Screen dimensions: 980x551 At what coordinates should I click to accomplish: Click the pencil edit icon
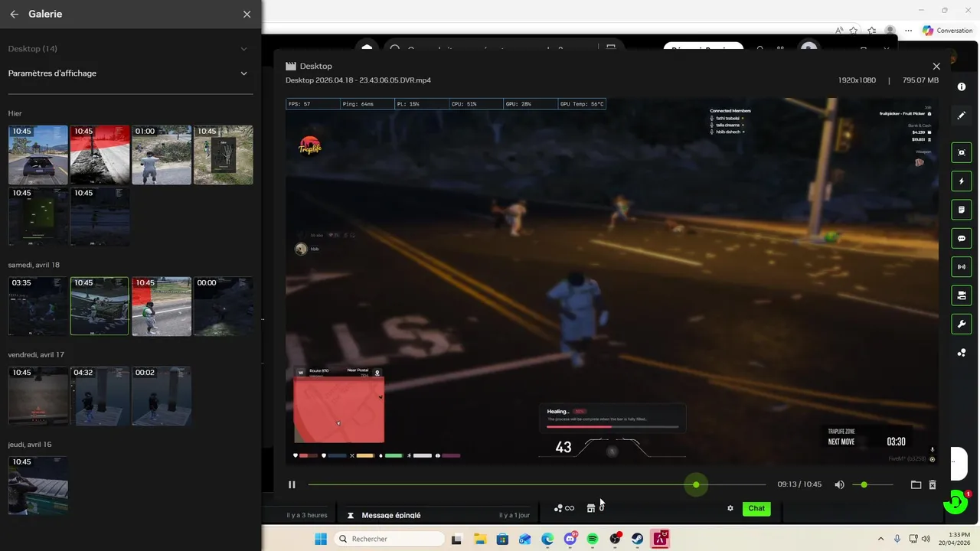pyautogui.click(x=962, y=116)
